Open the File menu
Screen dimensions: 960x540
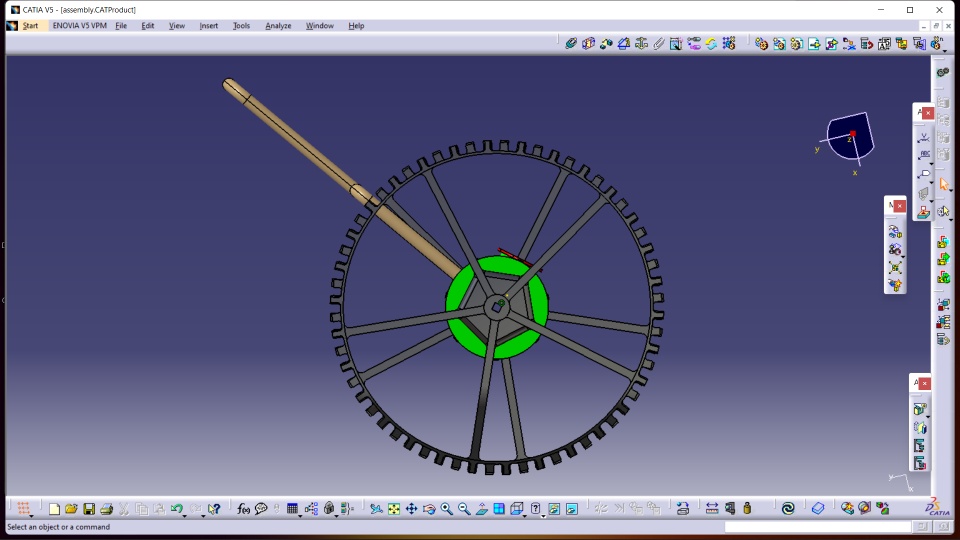click(121, 26)
